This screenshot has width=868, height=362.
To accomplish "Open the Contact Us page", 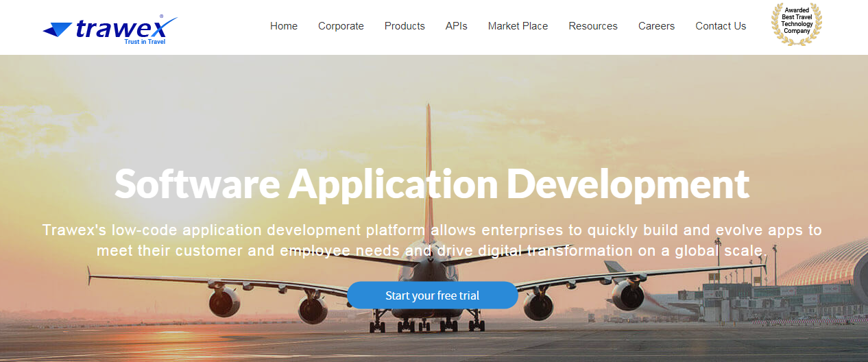I will [721, 26].
